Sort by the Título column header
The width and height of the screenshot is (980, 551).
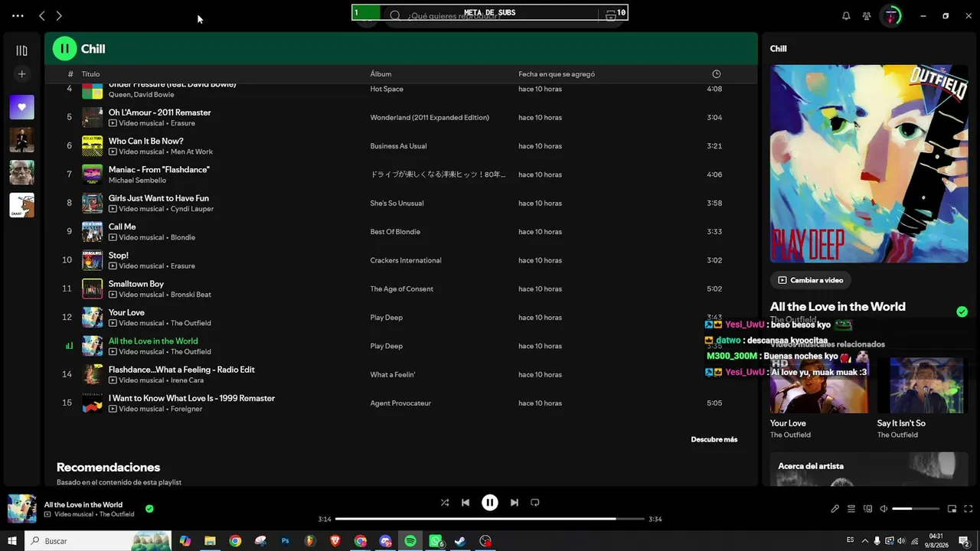tap(90, 74)
